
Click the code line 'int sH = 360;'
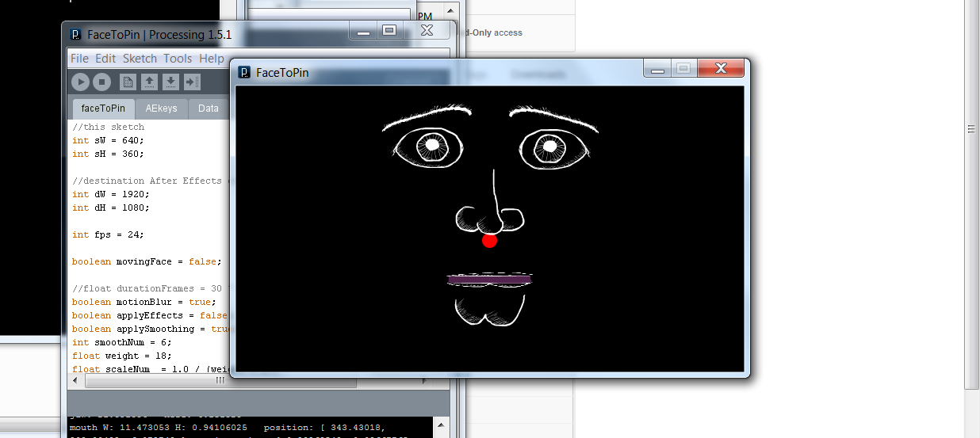[108, 154]
